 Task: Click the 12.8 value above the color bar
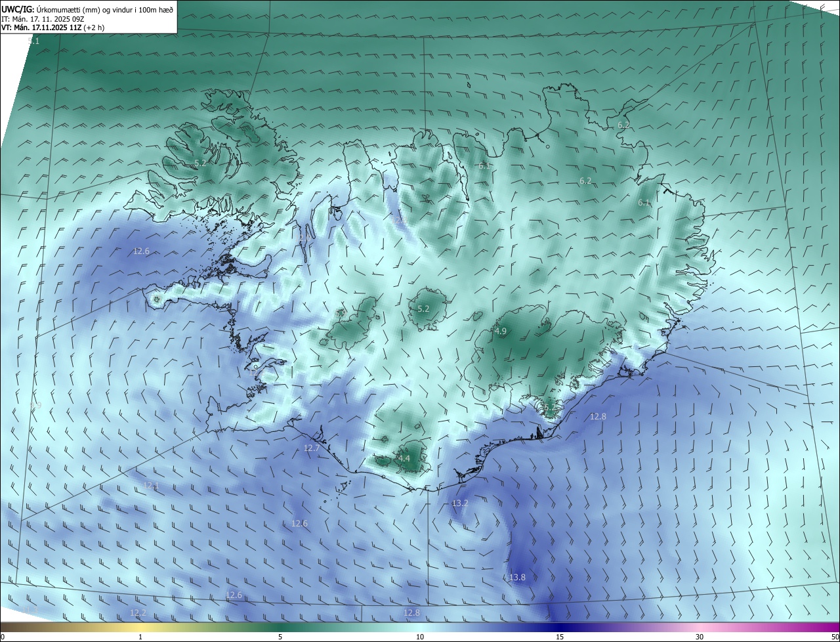(411, 613)
